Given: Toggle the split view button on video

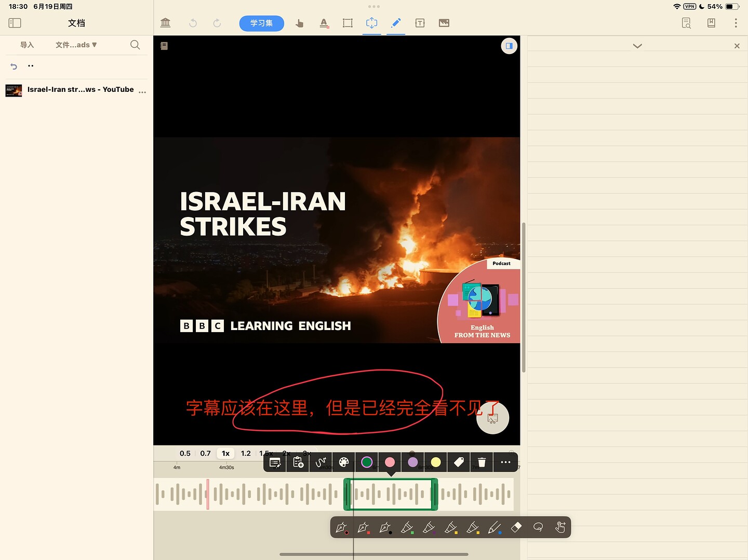Looking at the screenshot, I should click(509, 46).
